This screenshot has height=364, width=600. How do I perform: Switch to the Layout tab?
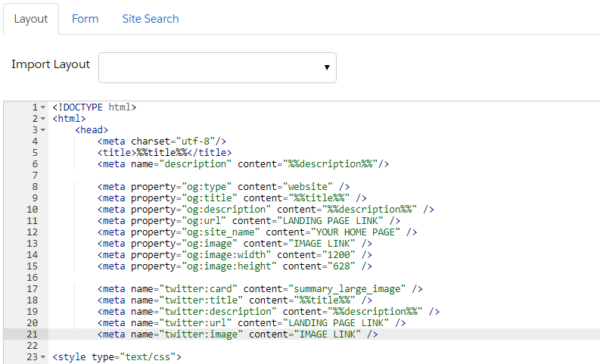pyautogui.click(x=31, y=19)
